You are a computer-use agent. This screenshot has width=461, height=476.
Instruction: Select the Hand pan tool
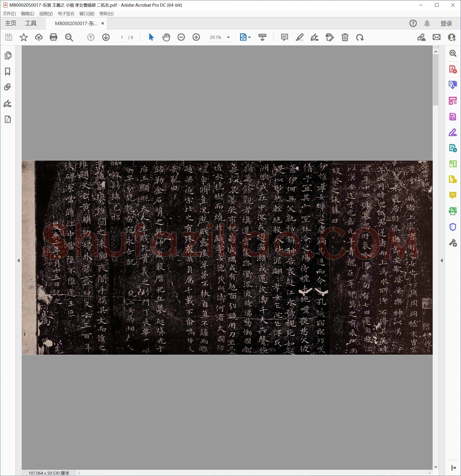coord(166,37)
